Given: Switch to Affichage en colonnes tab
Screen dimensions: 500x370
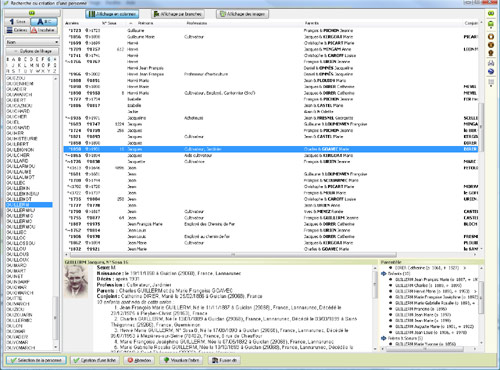Looking at the screenshot, I should (x=112, y=14).
